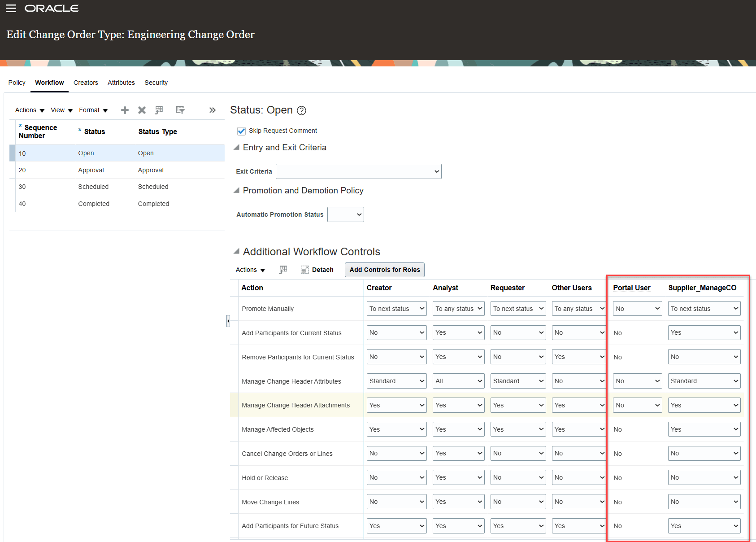The width and height of the screenshot is (756, 542).
Task: Switch to the Security tab
Action: click(x=156, y=83)
